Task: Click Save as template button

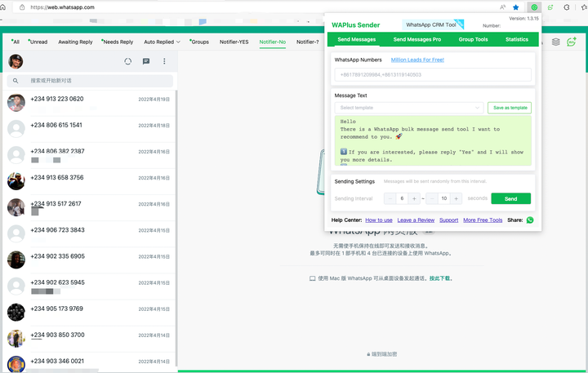Action: pyautogui.click(x=510, y=108)
